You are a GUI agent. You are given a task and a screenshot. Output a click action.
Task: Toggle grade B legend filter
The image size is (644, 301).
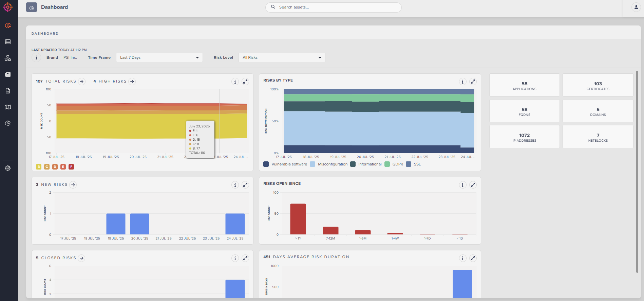click(x=39, y=166)
